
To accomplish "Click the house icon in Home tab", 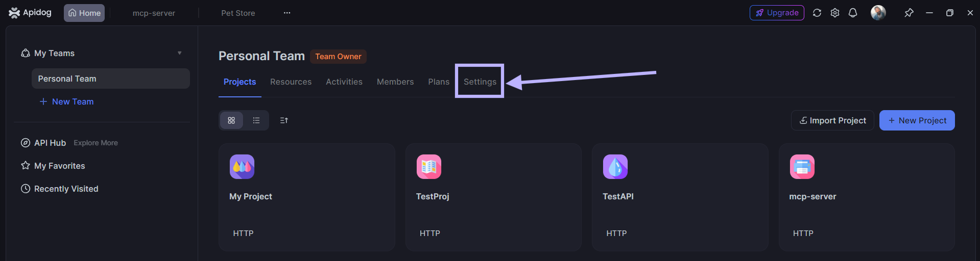I will (73, 13).
